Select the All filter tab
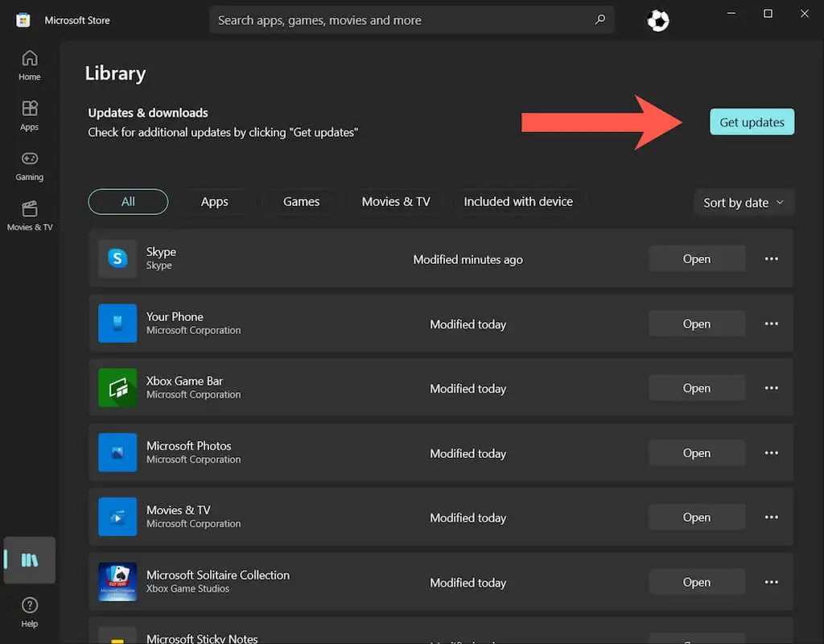 (x=128, y=202)
